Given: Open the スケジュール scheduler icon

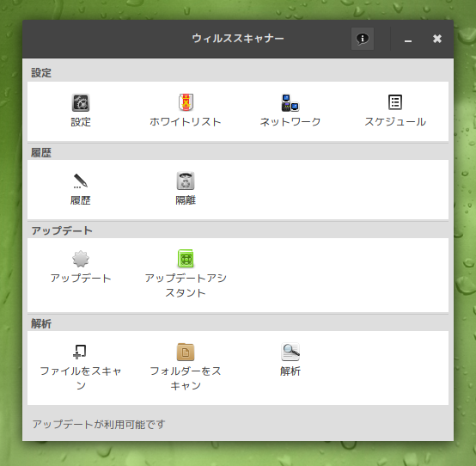Looking at the screenshot, I should pos(395,102).
